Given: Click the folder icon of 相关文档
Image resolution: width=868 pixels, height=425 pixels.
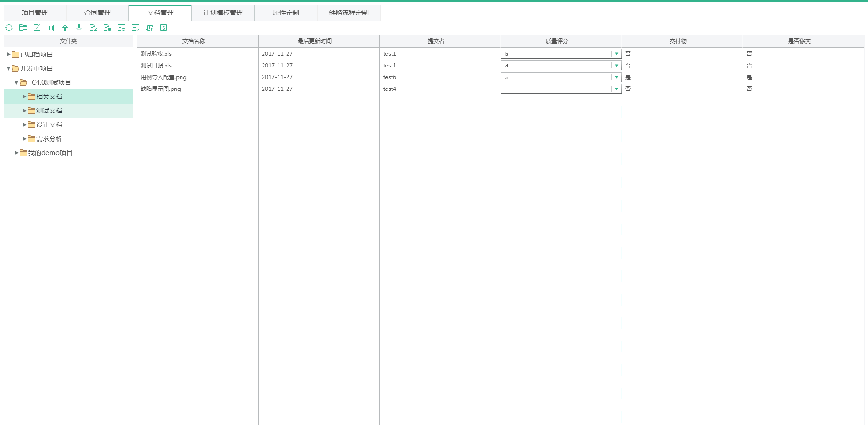Looking at the screenshot, I should 31,97.
